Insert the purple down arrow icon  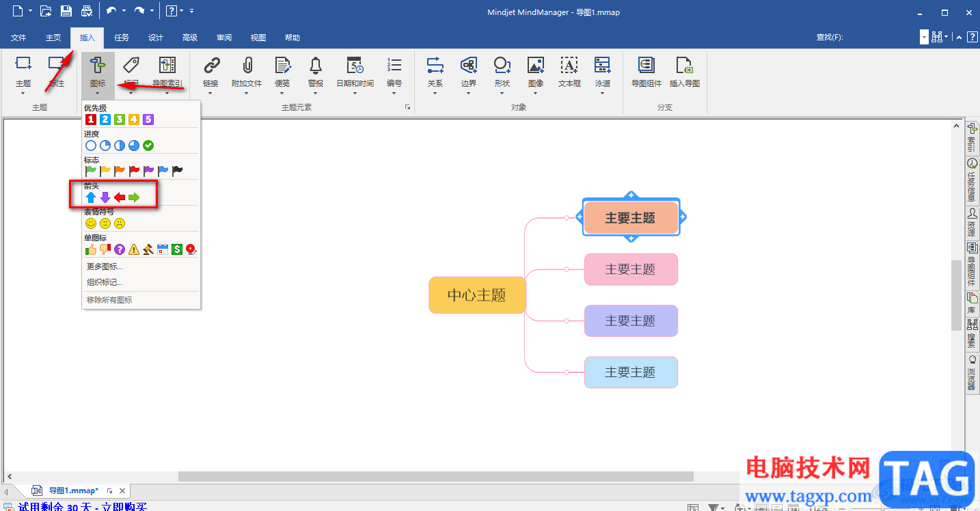coord(105,197)
